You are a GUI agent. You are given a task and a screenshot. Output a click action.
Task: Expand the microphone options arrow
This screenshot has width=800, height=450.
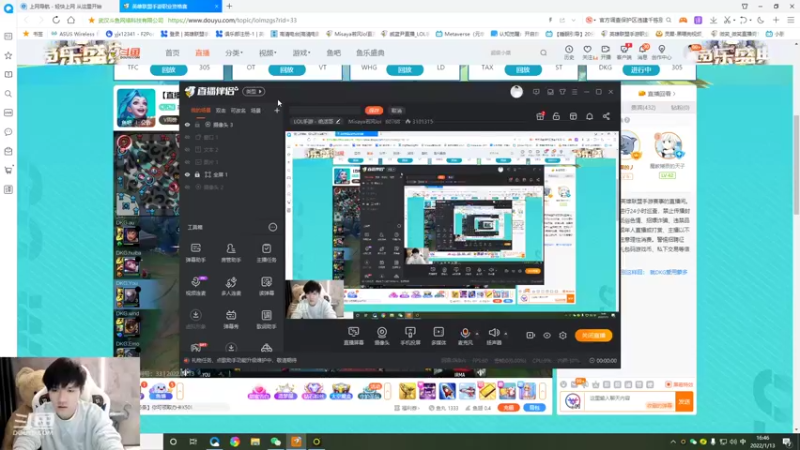477,334
